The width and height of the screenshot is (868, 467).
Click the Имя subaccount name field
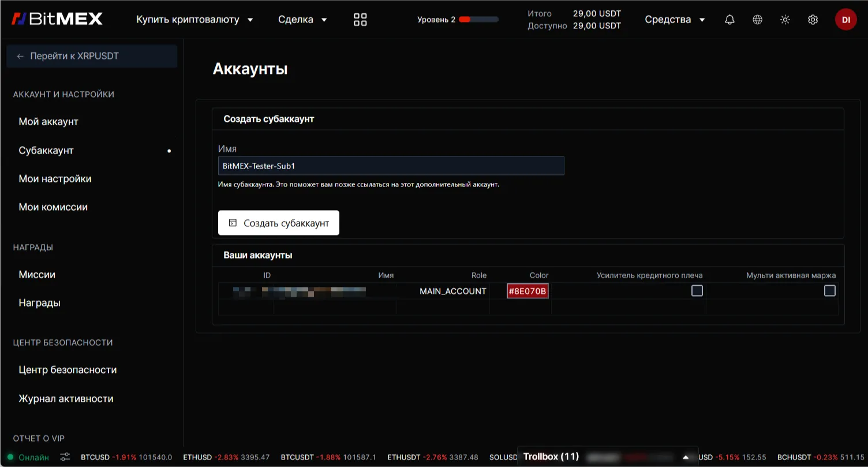[391, 166]
